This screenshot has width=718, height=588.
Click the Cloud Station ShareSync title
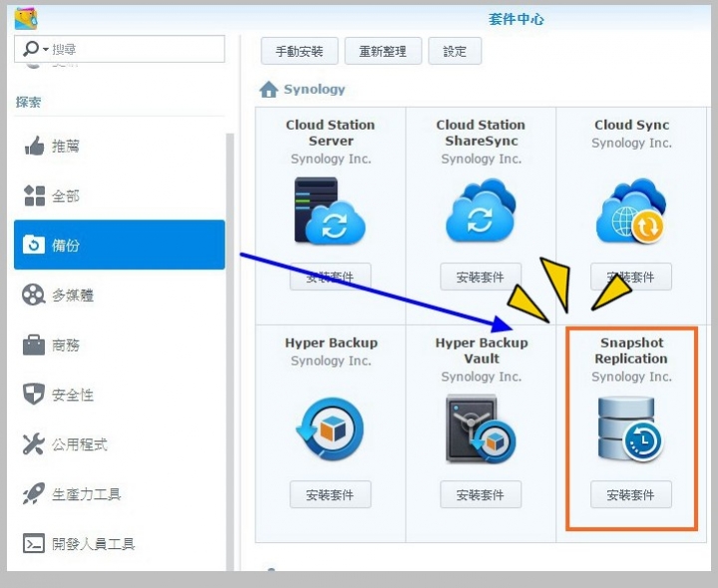pyautogui.click(x=481, y=133)
